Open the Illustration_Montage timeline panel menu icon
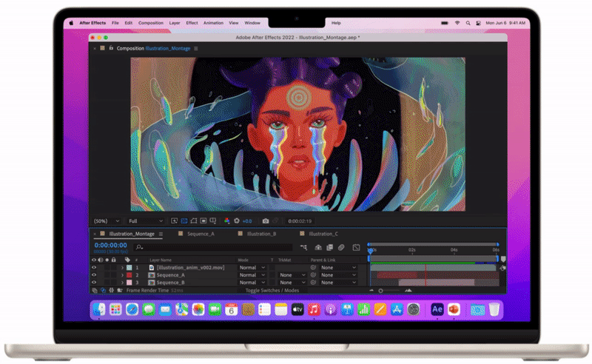The height and width of the screenshot is (364, 592). click(x=161, y=234)
